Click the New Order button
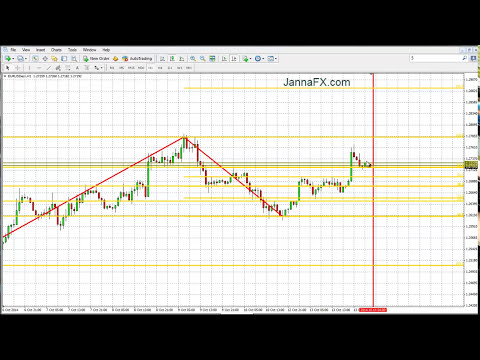The width and height of the screenshot is (480, 360). click(96, 59)
